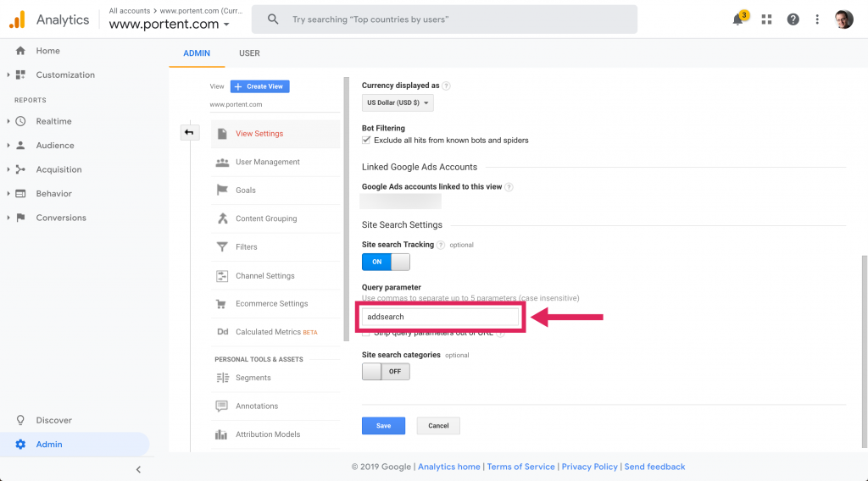This screenshot has height=481, width=868.
Task: Click the top search box
Action: (444, 19)
